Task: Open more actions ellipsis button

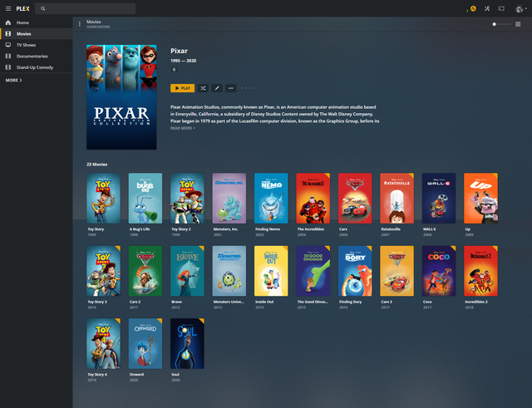Action: [231, 88]
